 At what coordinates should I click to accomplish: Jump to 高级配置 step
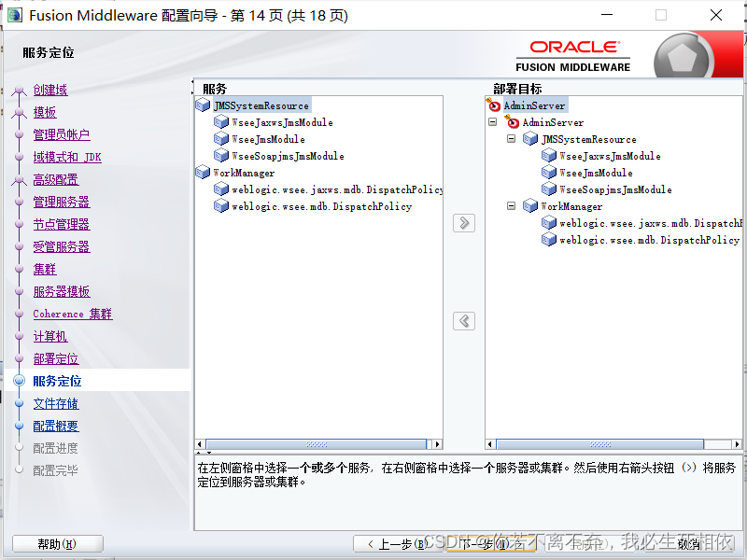tap(56, 179)
